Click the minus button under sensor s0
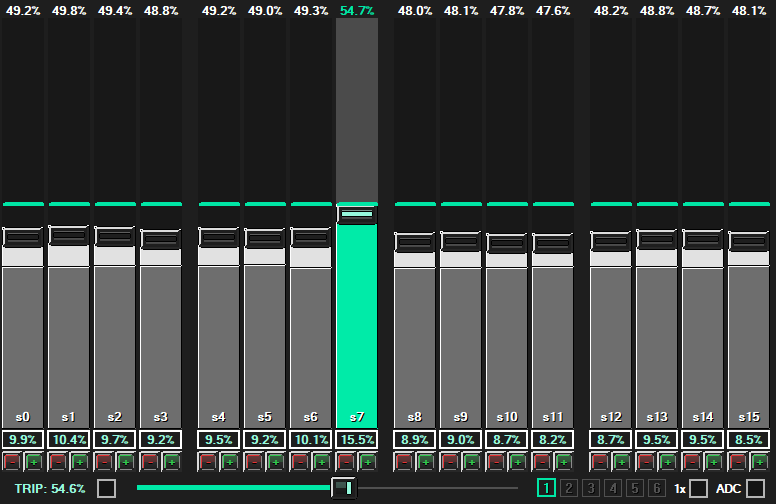776x504 pixels. pos(12,462)
